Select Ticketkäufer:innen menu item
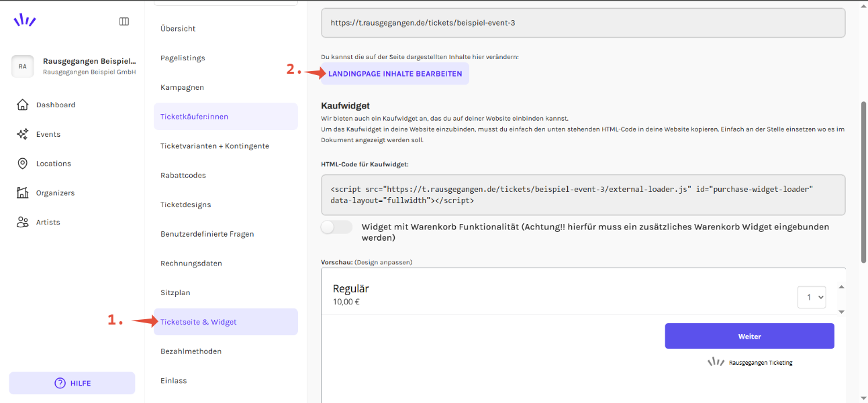Screen dimensions: 868x403 point(226,117)
